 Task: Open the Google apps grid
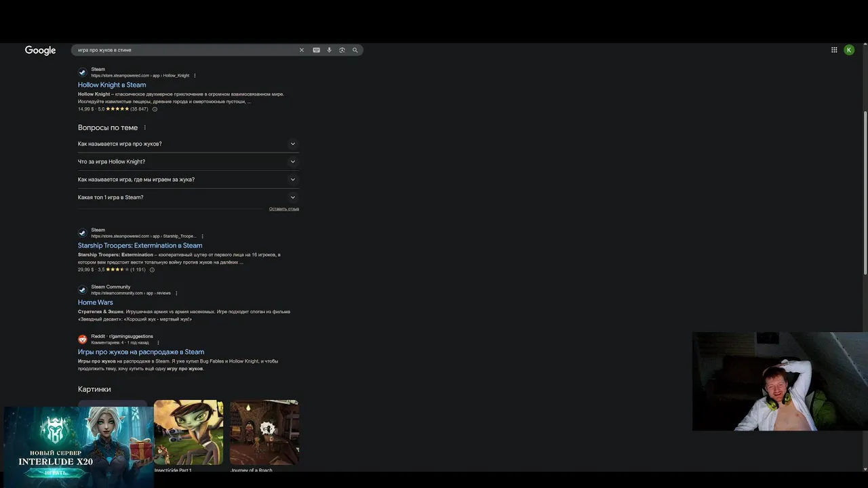[x=834, y=49]
